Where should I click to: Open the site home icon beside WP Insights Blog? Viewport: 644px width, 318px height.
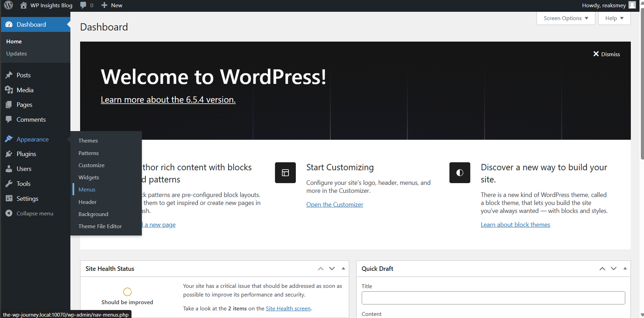24,5
